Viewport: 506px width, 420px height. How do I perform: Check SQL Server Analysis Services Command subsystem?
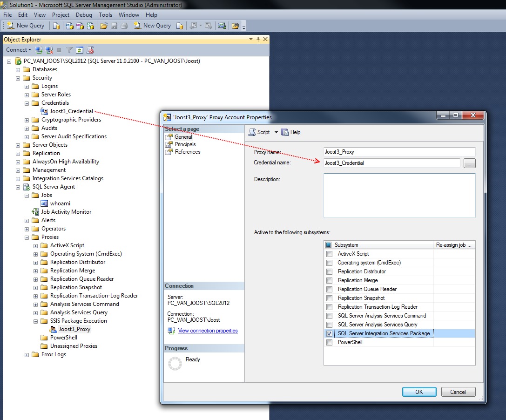tap(330, 316)
